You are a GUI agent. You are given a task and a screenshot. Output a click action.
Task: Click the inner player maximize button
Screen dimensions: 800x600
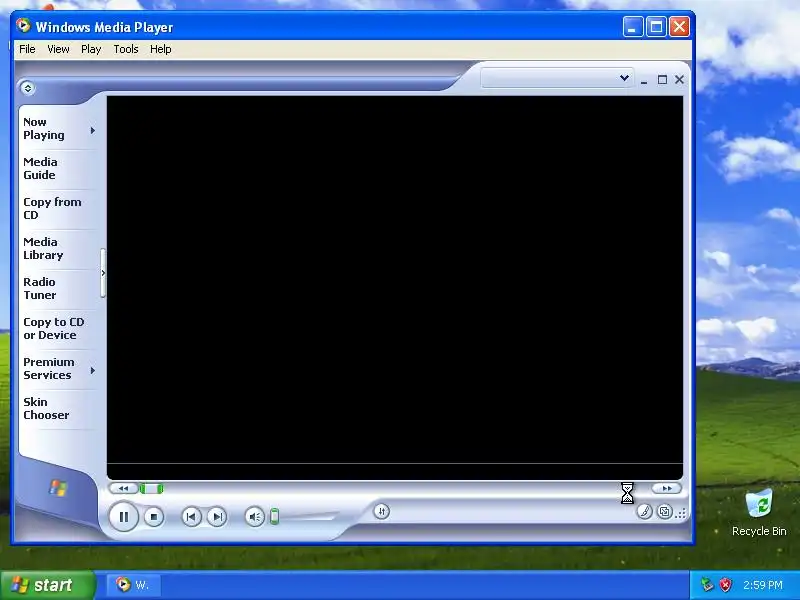662,80
